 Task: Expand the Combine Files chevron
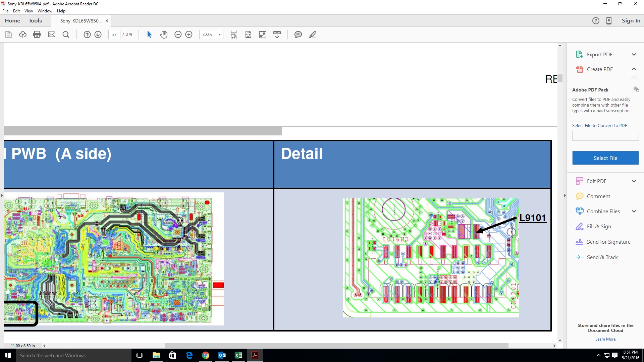coord(634,211)
